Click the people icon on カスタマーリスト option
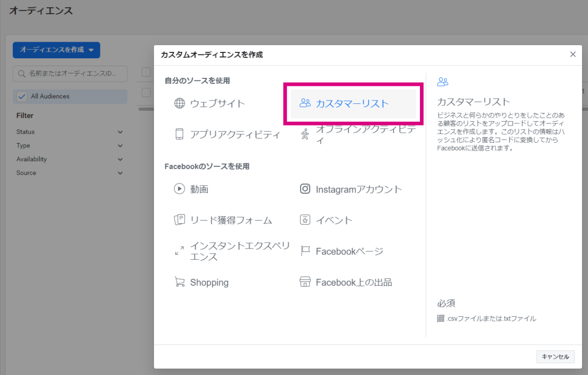The width and height of the screenshot is (588, 375). [x=305, y=103]
